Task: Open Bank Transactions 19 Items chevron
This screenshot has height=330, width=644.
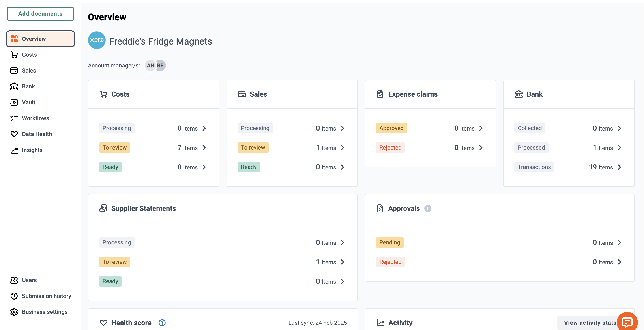Action: 620,167
